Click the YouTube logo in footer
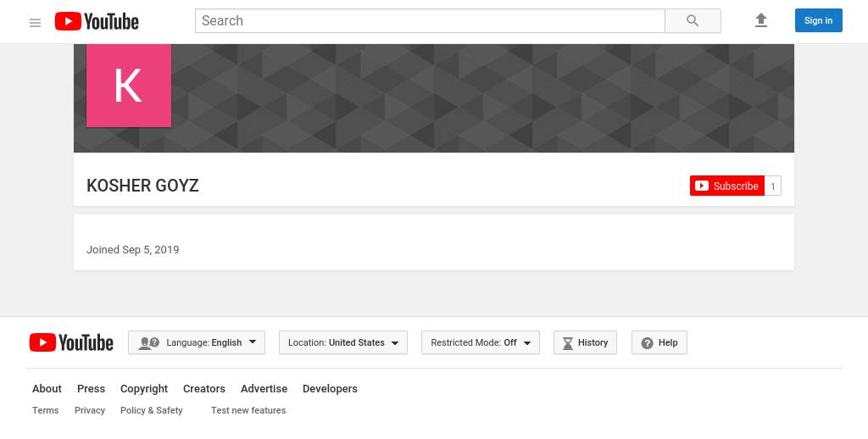 click(x=71, y=342)
